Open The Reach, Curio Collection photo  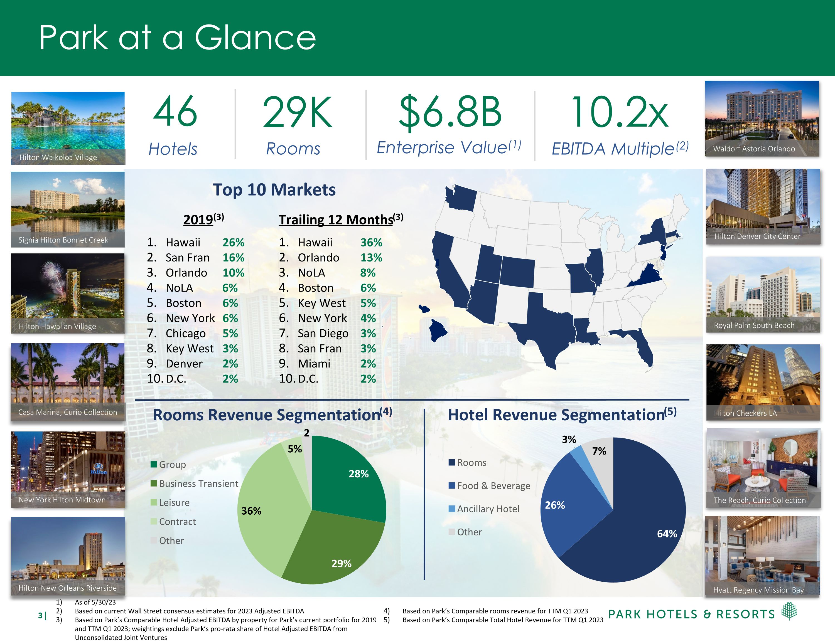[x=763, y=468]
